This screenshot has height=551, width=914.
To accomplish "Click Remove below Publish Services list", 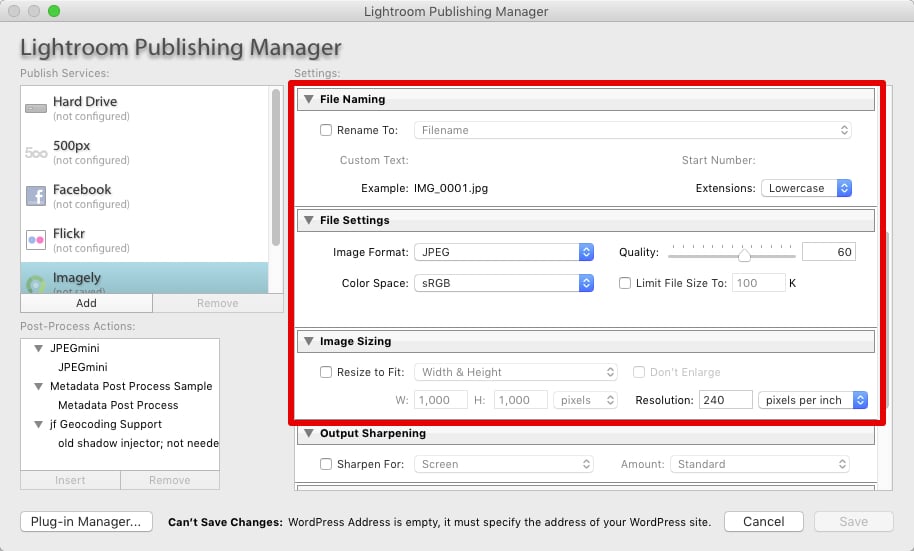I will tap(217, 303).
